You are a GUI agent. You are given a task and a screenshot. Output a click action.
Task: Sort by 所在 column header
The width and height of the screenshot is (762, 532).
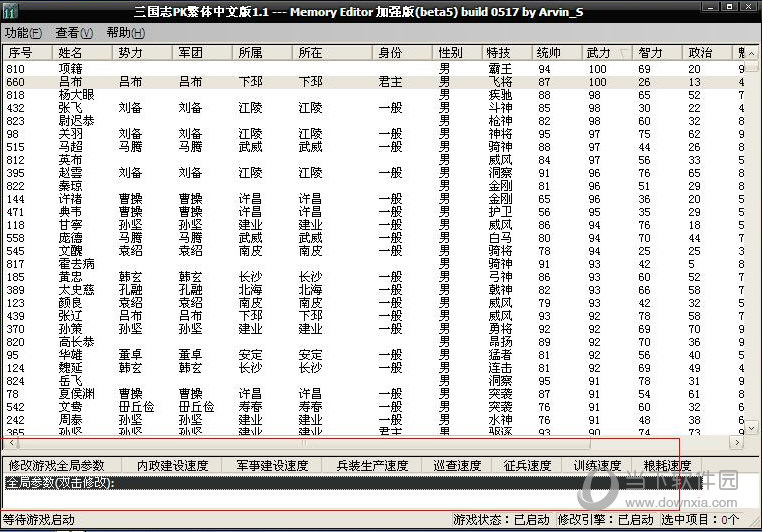tap(332, 52)
